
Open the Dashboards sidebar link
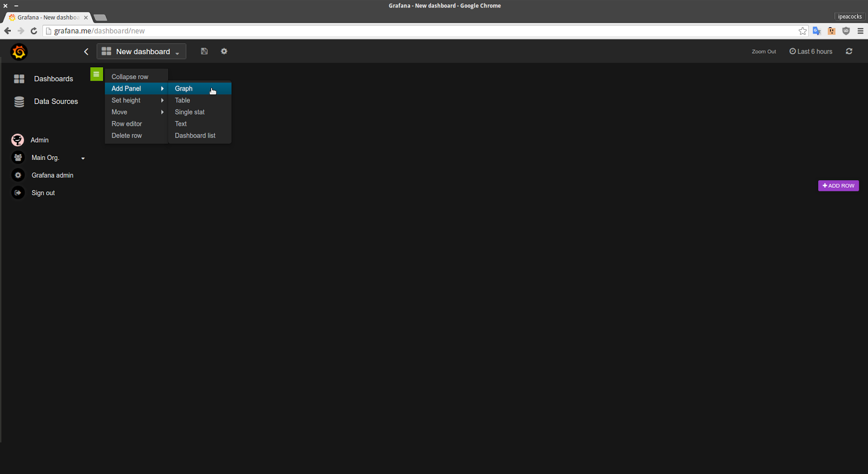(x=53, y=79)
